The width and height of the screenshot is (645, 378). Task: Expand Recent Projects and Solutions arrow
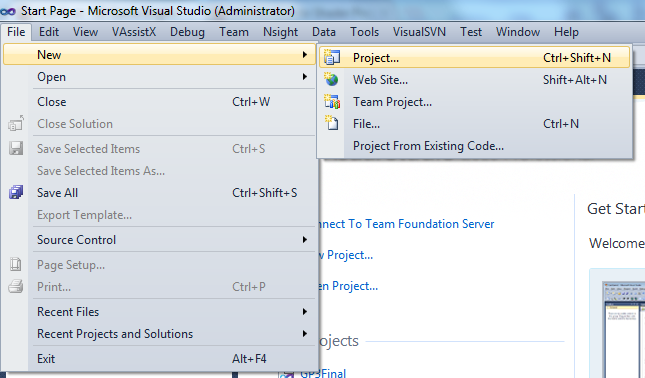[x=304, y=334]
